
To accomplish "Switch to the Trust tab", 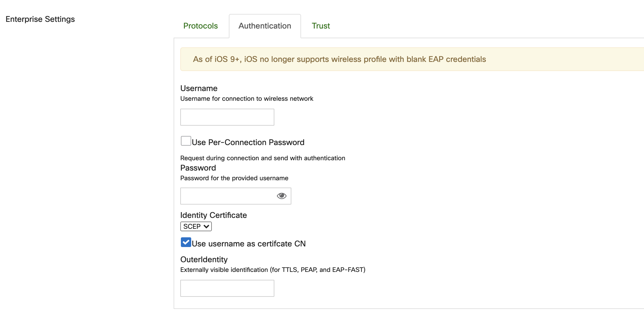I will (320, 26).
